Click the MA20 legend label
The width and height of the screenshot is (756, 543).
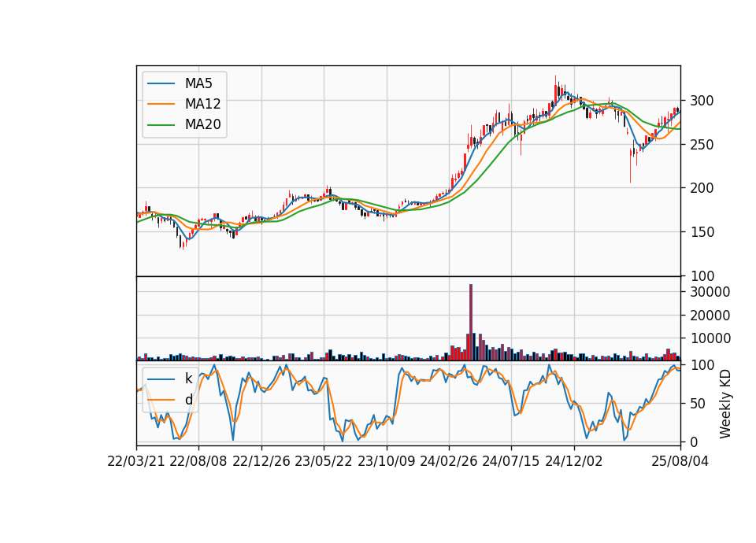pos(202,124)
